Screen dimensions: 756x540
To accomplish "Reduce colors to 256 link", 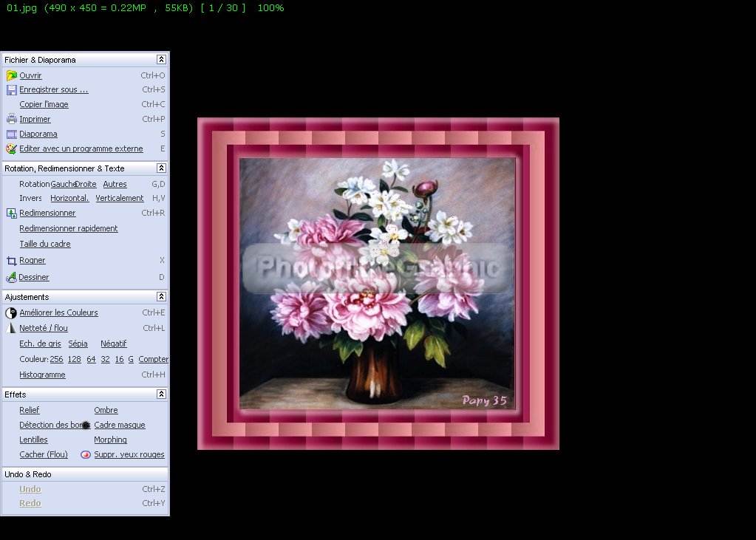I will point(56,360).
